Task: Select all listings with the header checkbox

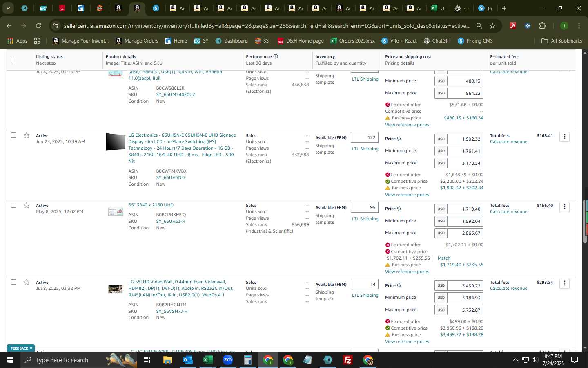Action: click(x=13, y=60)
